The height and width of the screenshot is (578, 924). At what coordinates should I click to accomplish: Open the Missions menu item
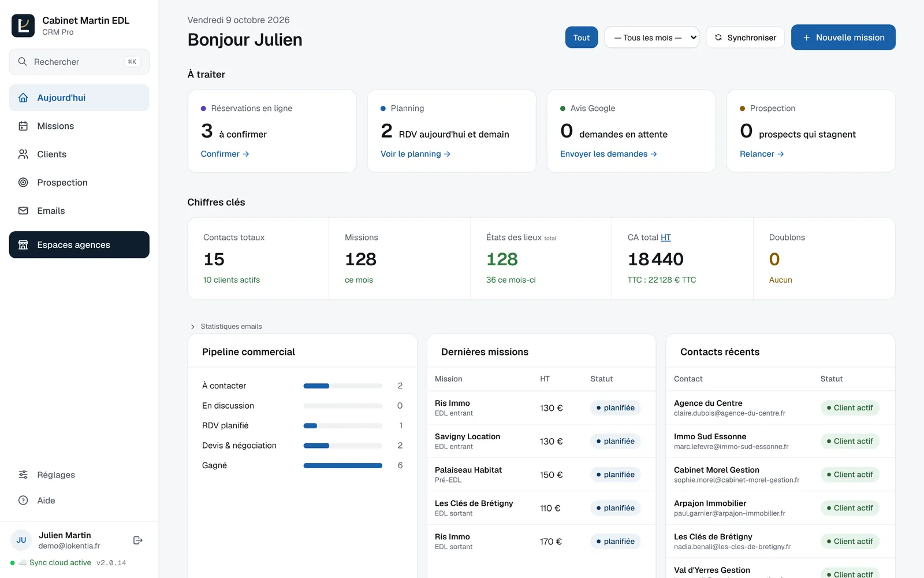point(79,126)
